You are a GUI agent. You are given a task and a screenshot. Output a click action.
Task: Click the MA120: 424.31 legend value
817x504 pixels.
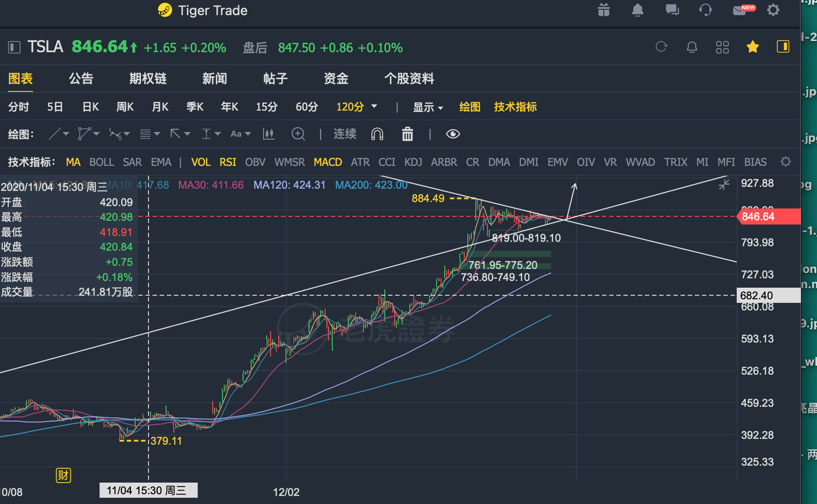pyautogui.click(x=289, y=185)
